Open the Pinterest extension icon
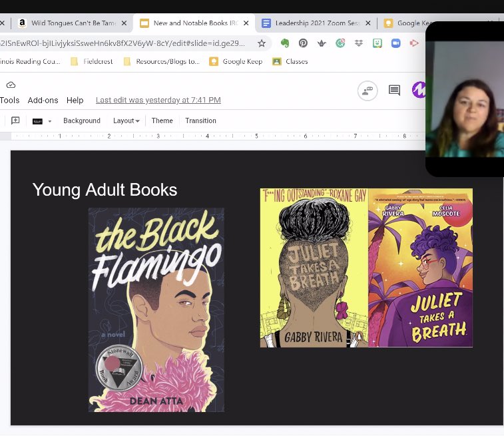 tap(303, 43)
